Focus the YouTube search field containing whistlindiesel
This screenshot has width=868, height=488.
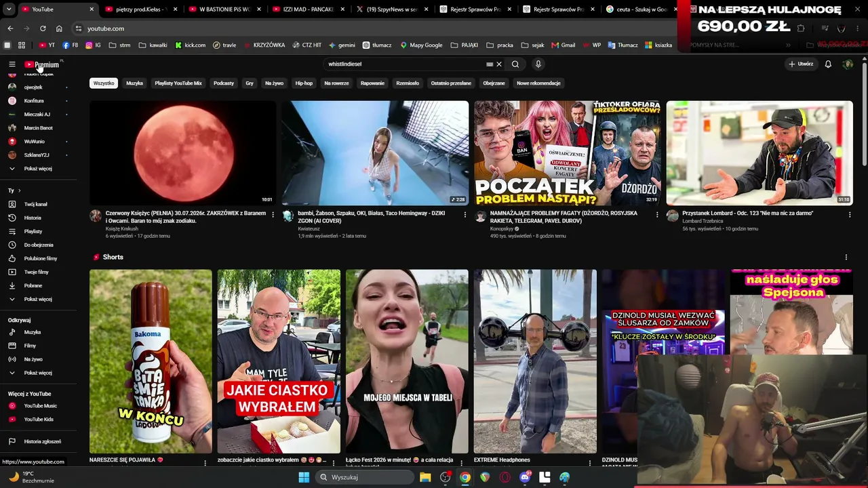click(x=406, y=64)
